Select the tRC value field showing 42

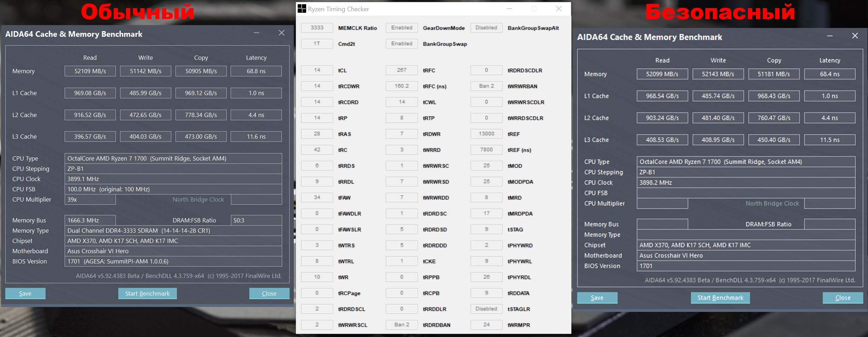click(x=317, y=150)
